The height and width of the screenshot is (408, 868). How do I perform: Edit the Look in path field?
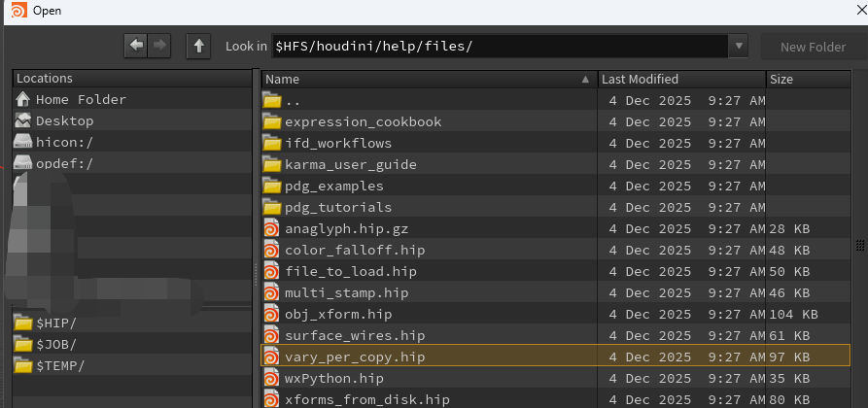coord(500,46)
